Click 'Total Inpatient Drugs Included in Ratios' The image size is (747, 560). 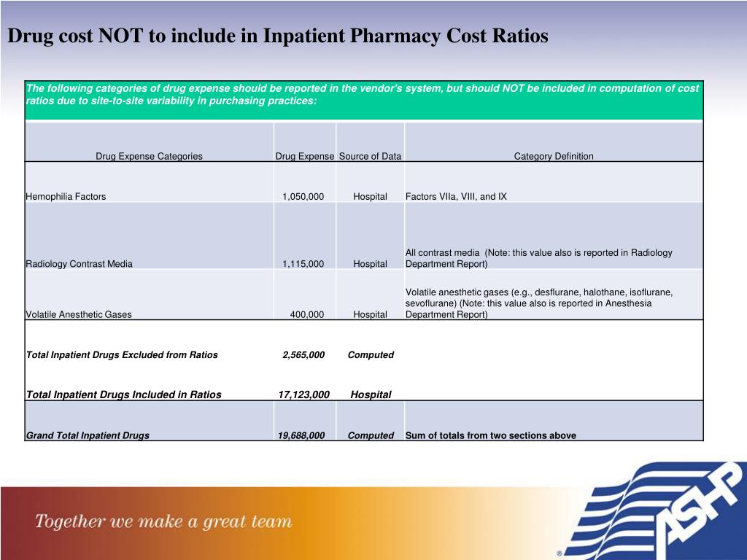click(124, 394)
